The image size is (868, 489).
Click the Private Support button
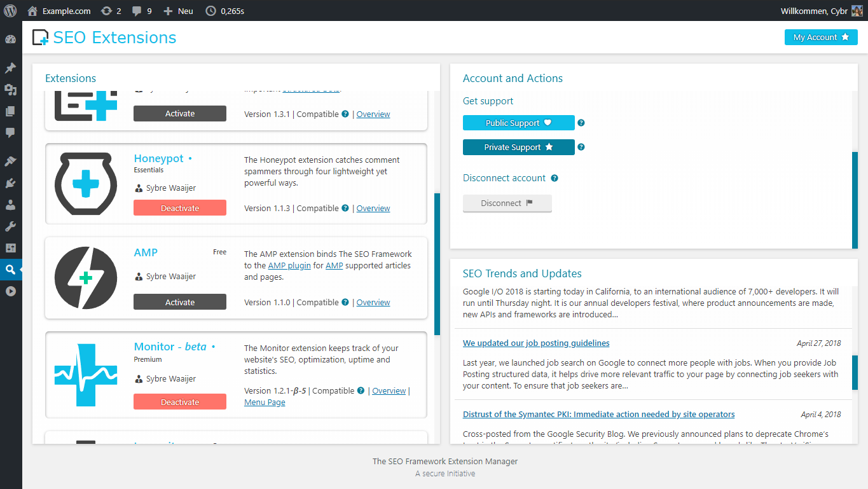[518, 147]
